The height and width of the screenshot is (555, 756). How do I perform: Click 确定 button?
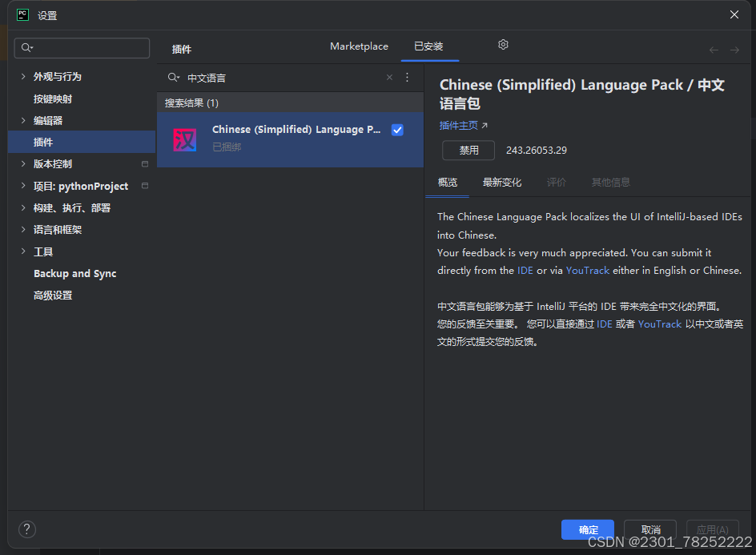pyautogui.click(x=588, y=529)
